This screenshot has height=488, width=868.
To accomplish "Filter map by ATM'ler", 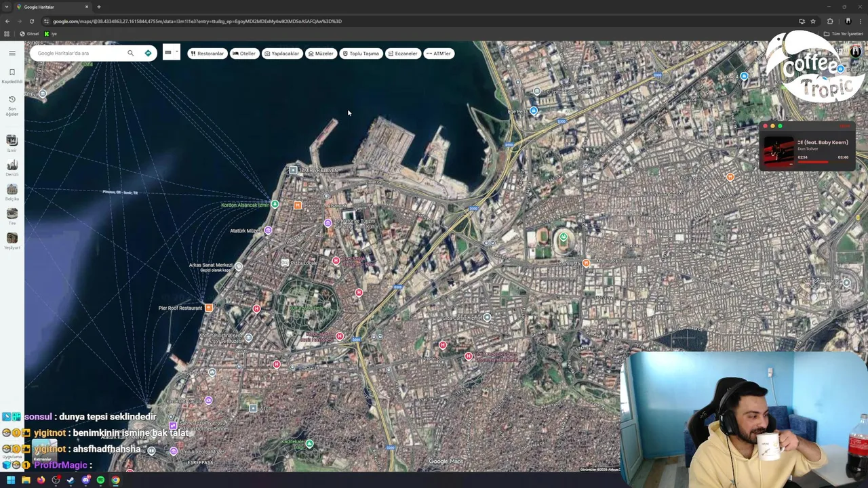I will coord(439,54).
